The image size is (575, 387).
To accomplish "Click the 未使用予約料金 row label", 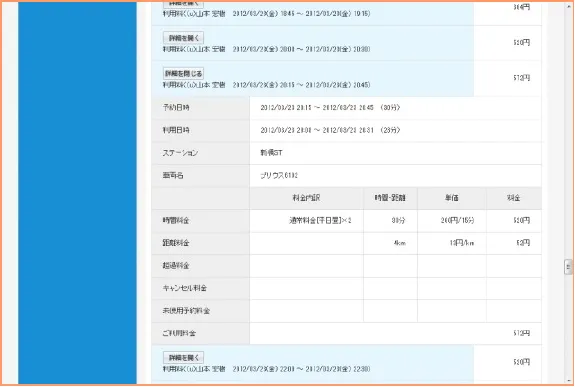I will click(x=186, y=311).
